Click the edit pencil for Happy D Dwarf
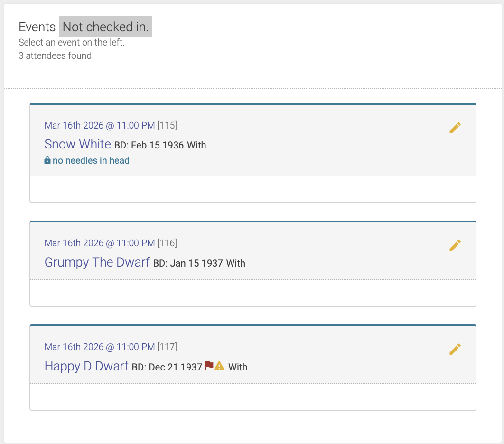The width and height of the screenshot is (504, 444). coord(455,349)
